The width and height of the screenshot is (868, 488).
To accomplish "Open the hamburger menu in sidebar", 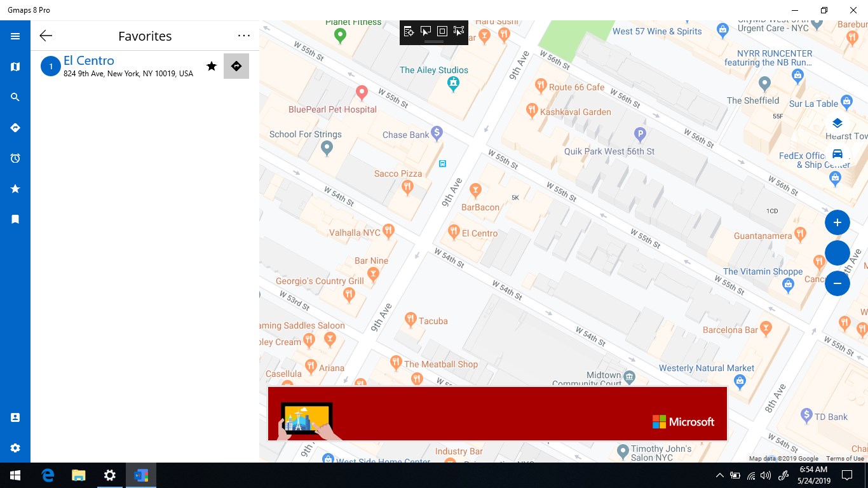I will (15, 36).
